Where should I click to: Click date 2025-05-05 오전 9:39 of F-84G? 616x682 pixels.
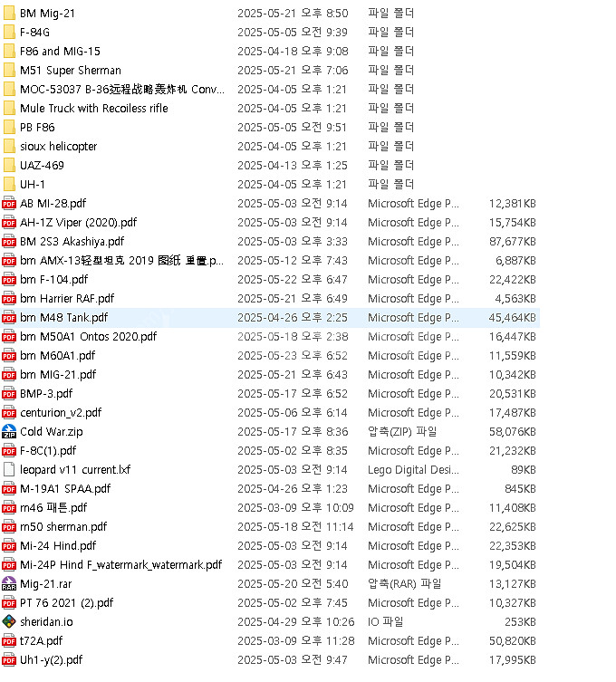point(293,33)
